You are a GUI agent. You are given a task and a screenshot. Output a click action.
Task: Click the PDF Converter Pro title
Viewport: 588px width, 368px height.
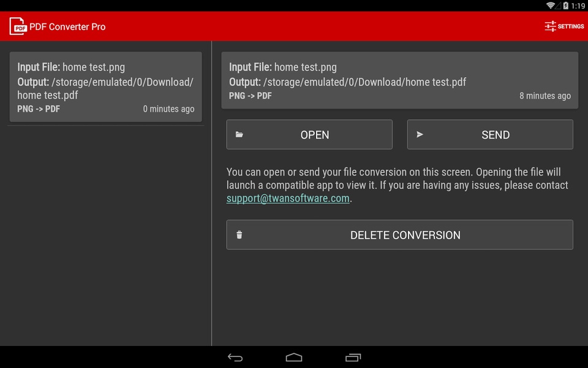tap(67, 26)
